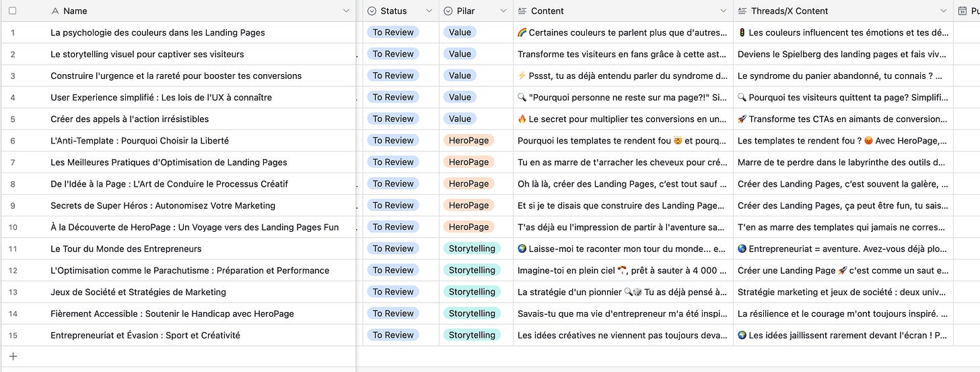
Task: Click the To Review tag in row 1
Action: click(x=393, y=32)
